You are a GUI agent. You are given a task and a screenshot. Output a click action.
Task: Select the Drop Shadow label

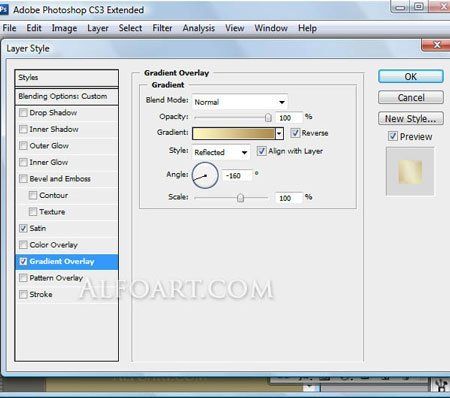(53, 113)
